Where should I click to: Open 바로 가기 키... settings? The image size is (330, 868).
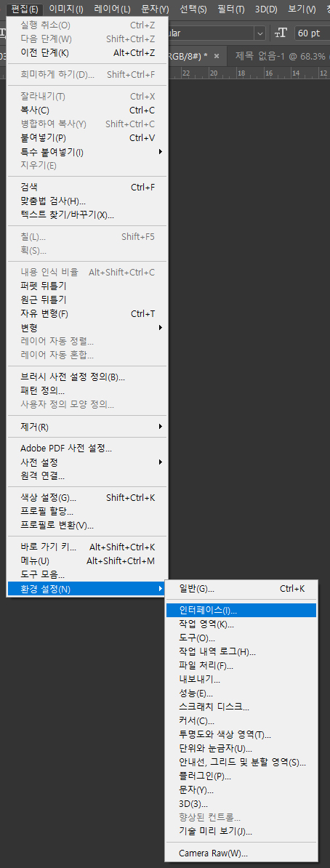87,547
